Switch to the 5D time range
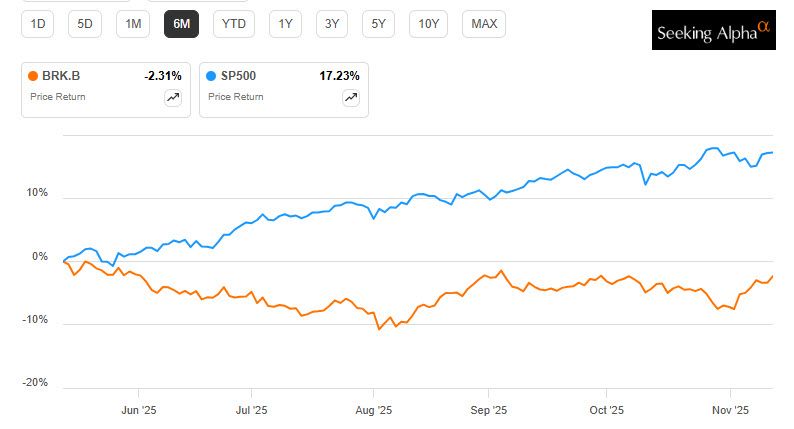This screenshot has width=794, height=429. (86, 23)
